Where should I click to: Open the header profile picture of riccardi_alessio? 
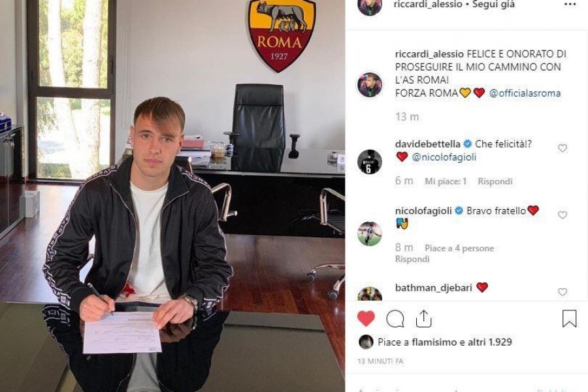pyautogui.click(x=369, y=6)
